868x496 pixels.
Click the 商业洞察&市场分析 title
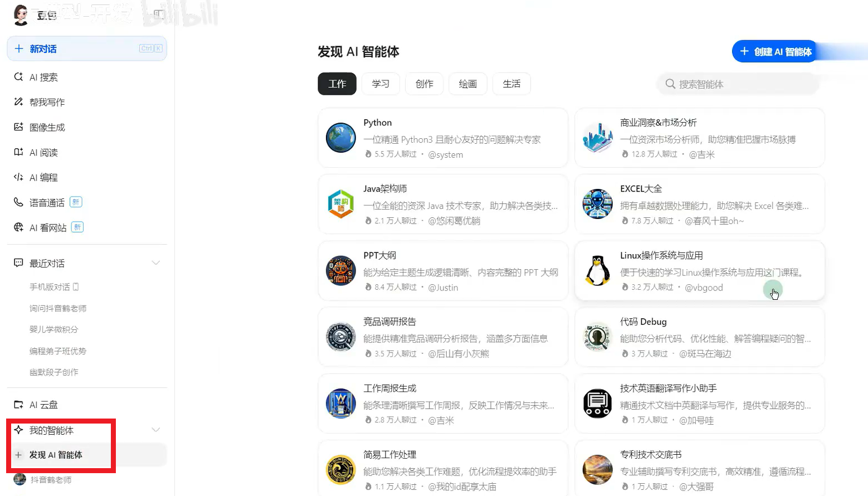click(x=658, y=123)
